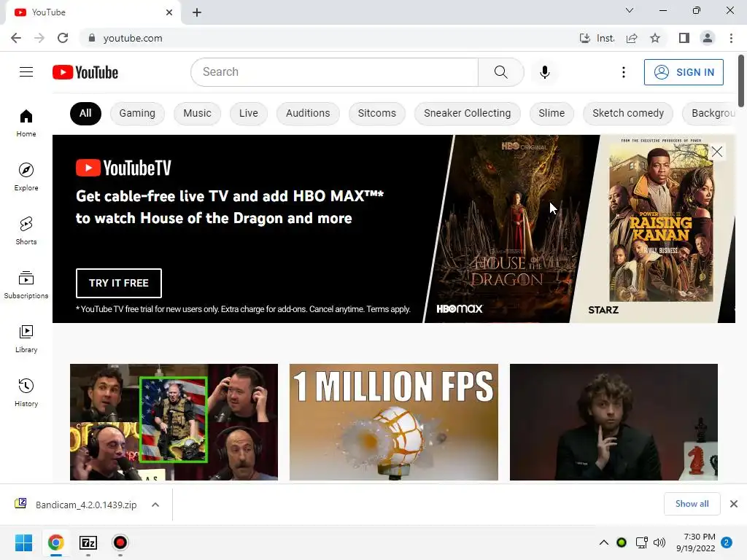
Task: Open History in the sidebar
Action: point(26,392)
